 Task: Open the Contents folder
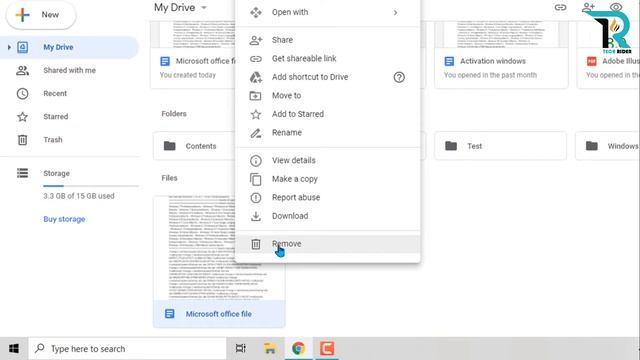pyautogui.click(x=195, y=146)
